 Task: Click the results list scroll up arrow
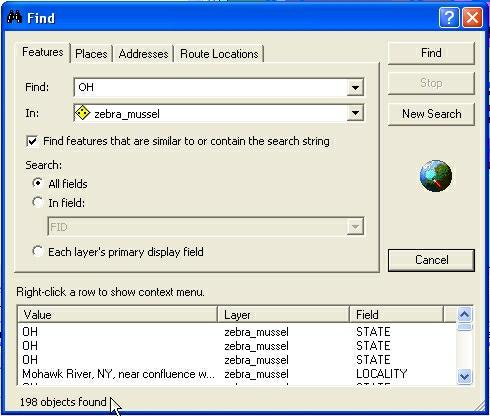pyautogui.click(x=464, y=314)
